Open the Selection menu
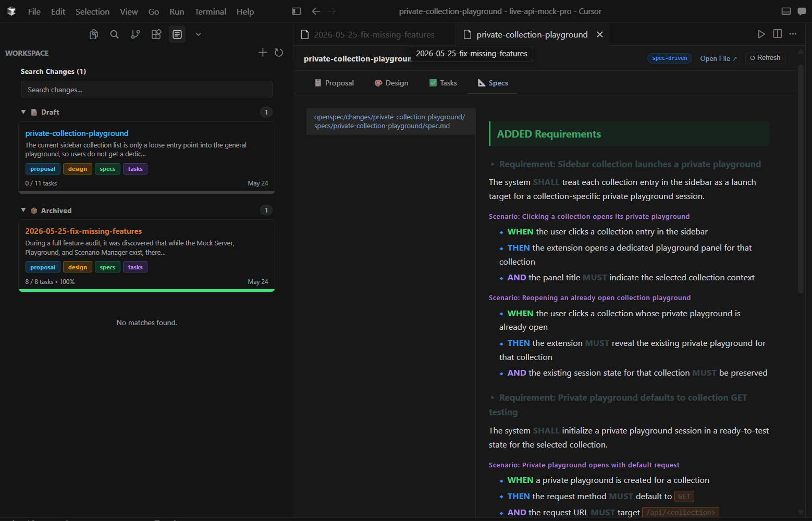The height and width of the screenshot is (521, 812). pyautogui.click(x=92, y=11)
